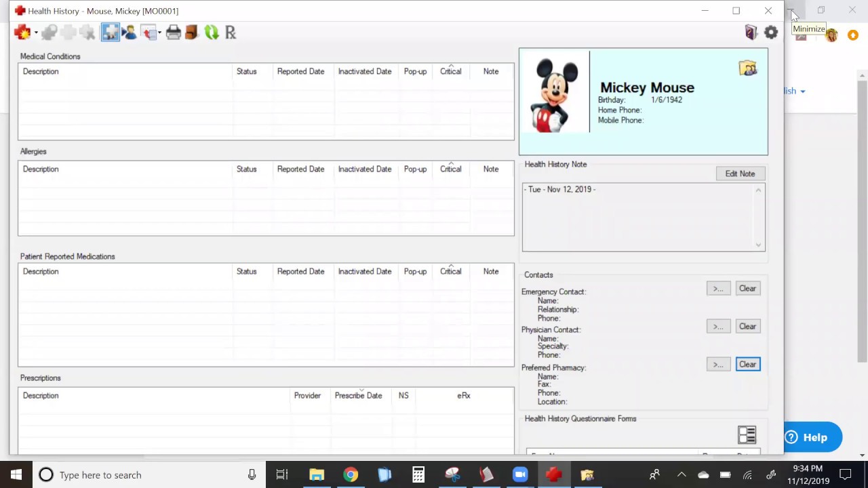
Task: Clear the Emergency Contact
Action: [747, 289]
